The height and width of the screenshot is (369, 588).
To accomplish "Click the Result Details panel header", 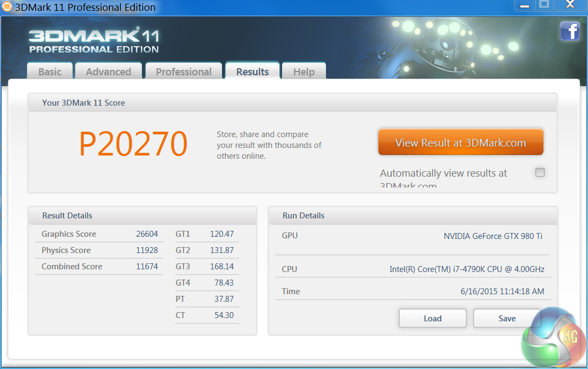I will (x=142, y=216).
